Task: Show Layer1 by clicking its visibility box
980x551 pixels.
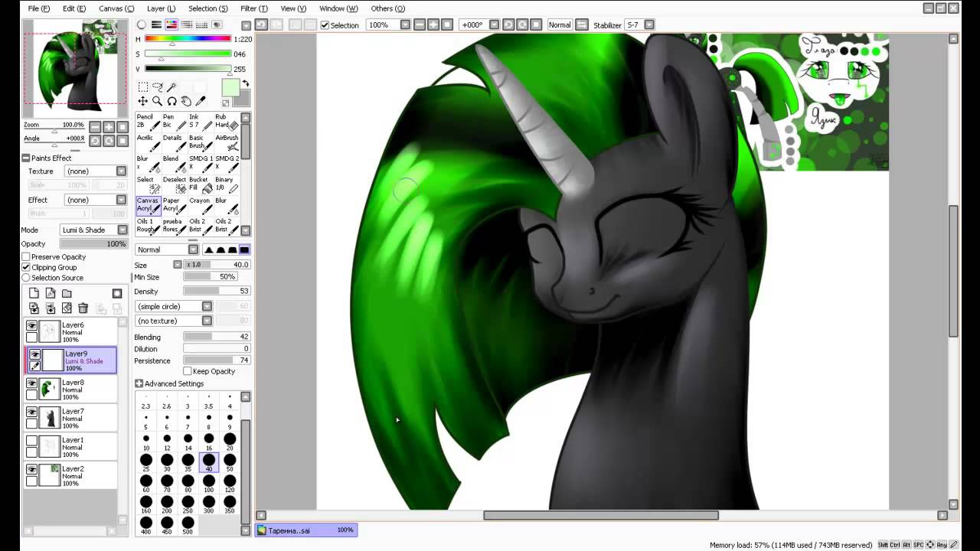Action: pos(31,440)
